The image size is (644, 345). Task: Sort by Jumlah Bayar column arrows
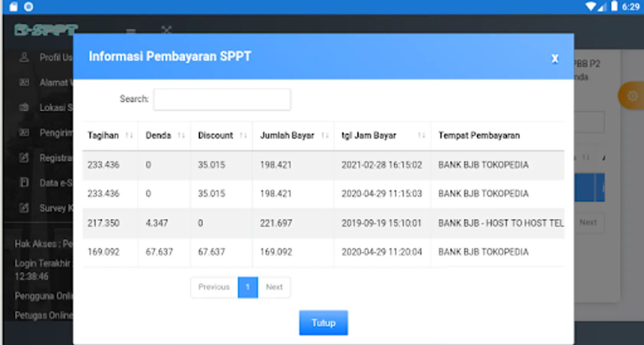pos(325,135)
